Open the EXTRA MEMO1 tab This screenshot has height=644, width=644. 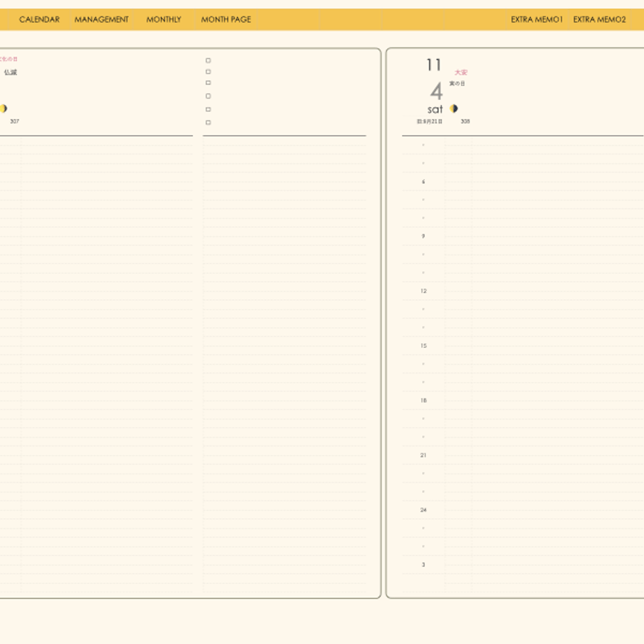(536, 20)
